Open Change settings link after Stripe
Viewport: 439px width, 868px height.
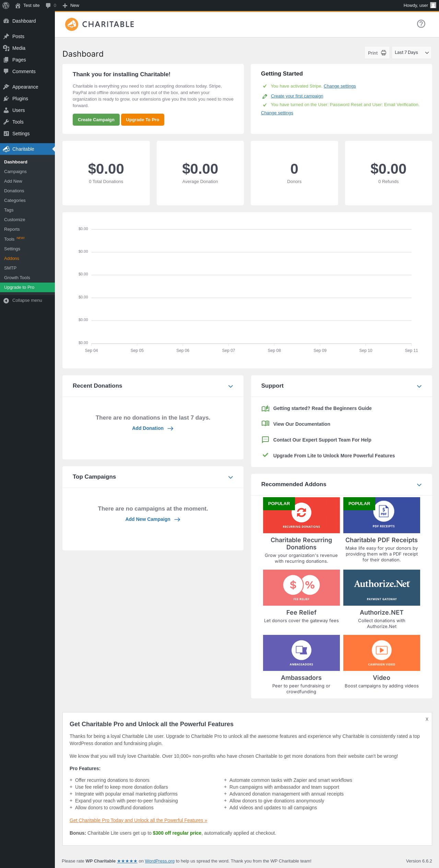340,86
